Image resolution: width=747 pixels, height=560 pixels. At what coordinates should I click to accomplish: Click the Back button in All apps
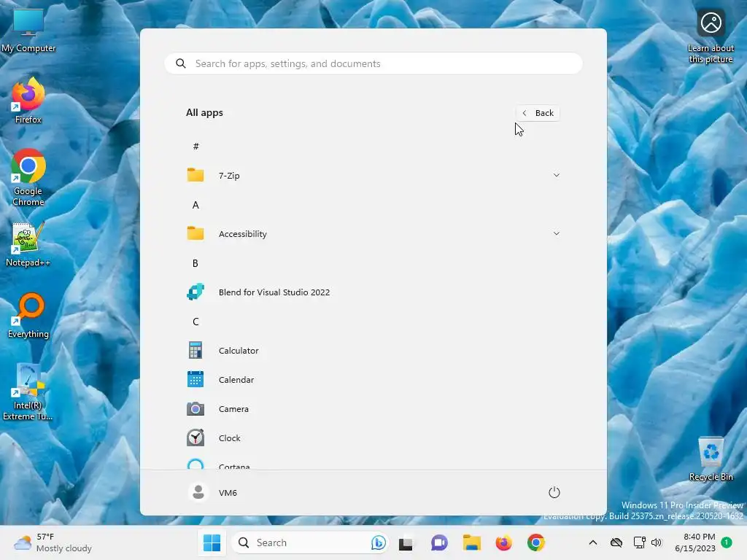coord(538,113)
